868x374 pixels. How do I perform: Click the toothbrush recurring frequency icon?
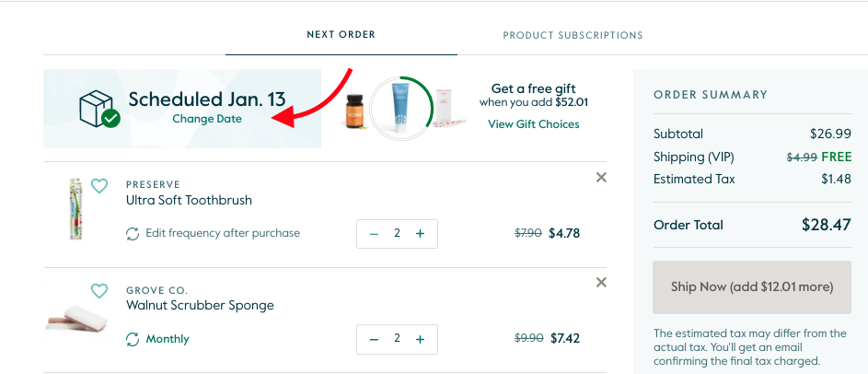click(x=133, y=234)
